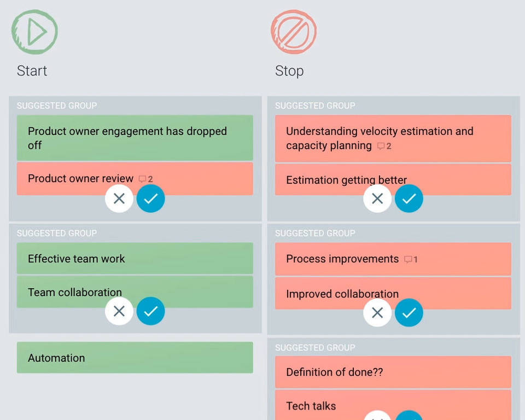This screenshot has width=525, height=420.
Task: Open comments on velocity estimation card
Action: (x=384, y=146)
